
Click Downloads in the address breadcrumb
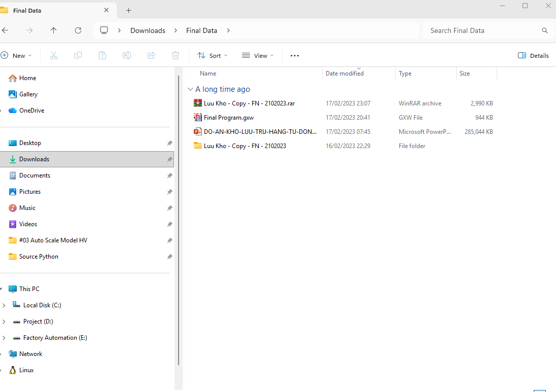pos(148,30)
